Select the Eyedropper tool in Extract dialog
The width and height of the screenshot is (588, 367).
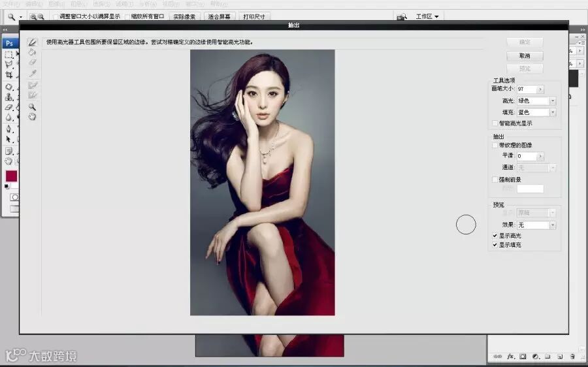click(33, 73)
